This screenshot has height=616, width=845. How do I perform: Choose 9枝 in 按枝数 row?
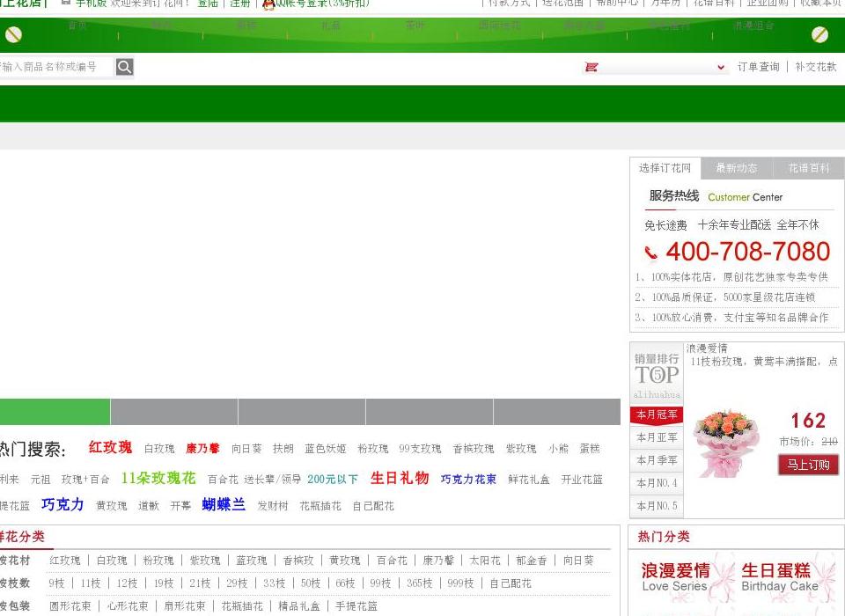coord(56,583)
